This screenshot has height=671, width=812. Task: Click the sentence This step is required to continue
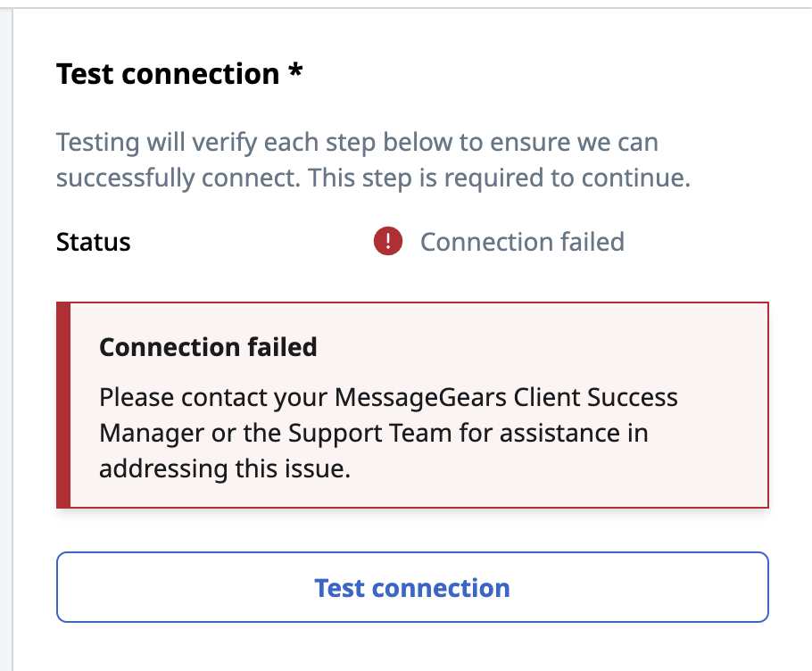tap(499, 178)
